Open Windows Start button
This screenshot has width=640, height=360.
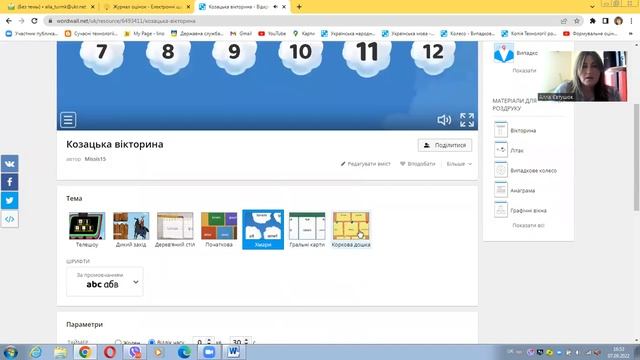(10, 352)
